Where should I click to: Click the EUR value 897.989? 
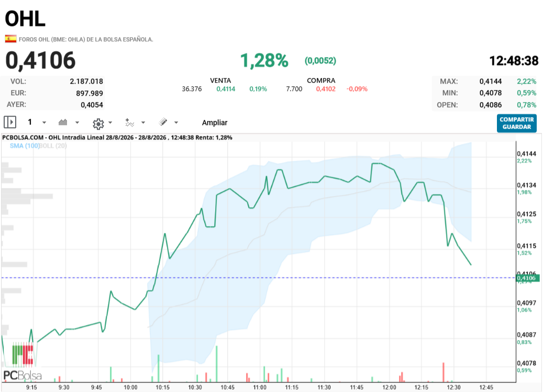[90, 93]
